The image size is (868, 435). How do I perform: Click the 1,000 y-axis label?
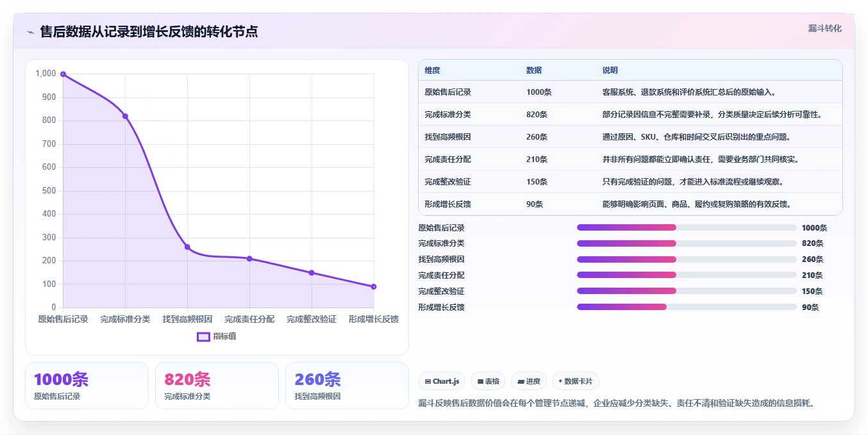click(46, 74)
